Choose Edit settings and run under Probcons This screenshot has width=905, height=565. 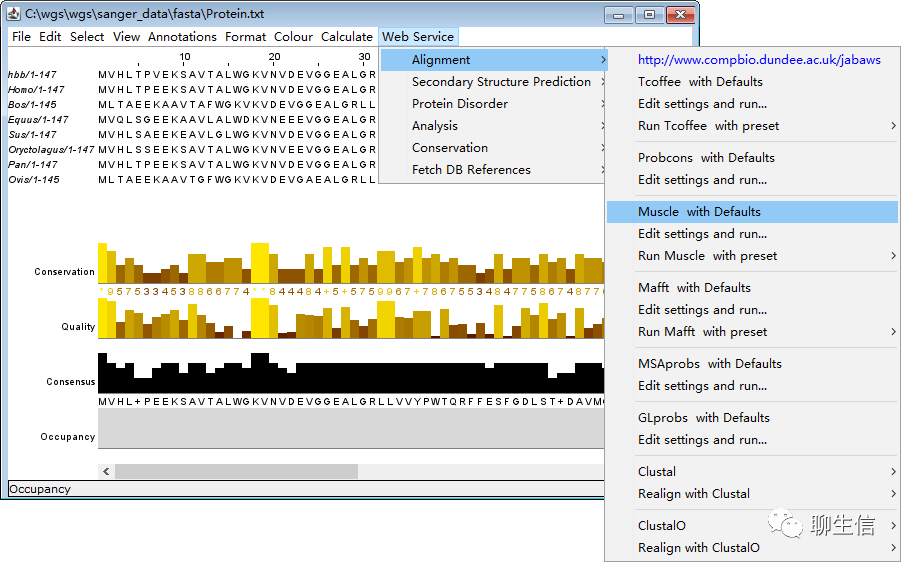click(x=753, y=179)
